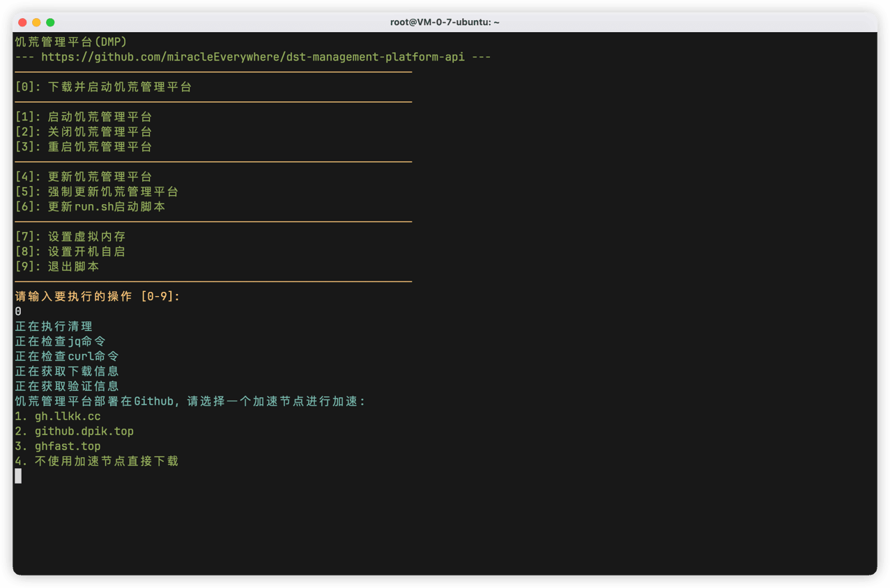This screenshot has height=588, width=890.
Task: Click the terminal cursor input line
Action: [x=18, y=476]
